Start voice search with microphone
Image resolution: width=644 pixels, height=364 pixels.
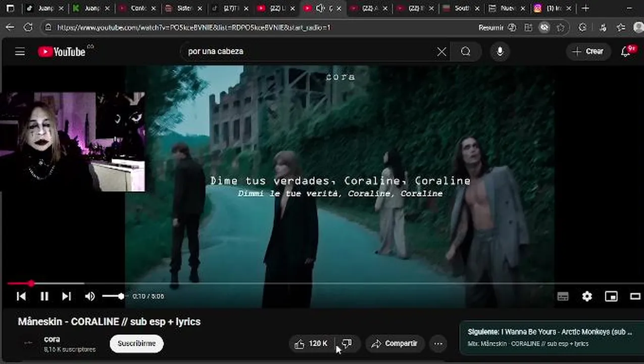click(500, 52)
